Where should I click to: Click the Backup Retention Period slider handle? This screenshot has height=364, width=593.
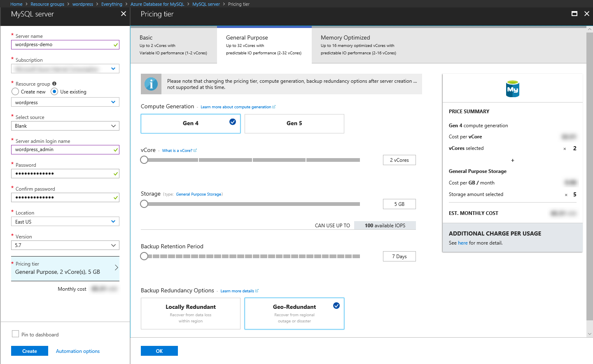pyautogui.click(x=144, y=256)
